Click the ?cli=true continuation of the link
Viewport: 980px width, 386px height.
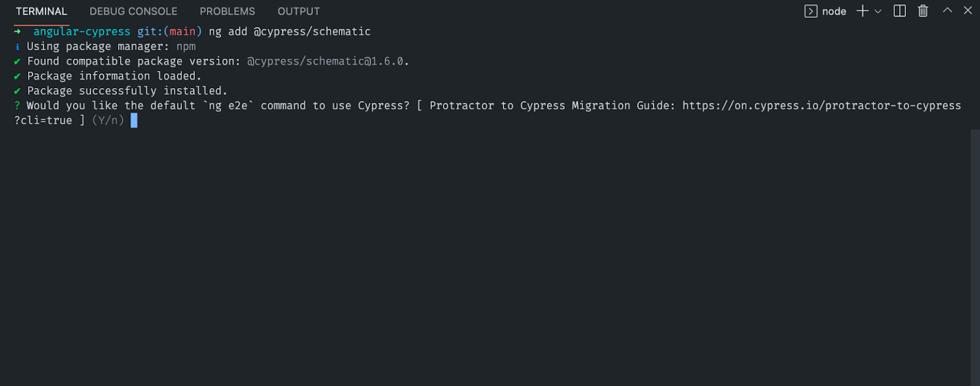[43, 121]
